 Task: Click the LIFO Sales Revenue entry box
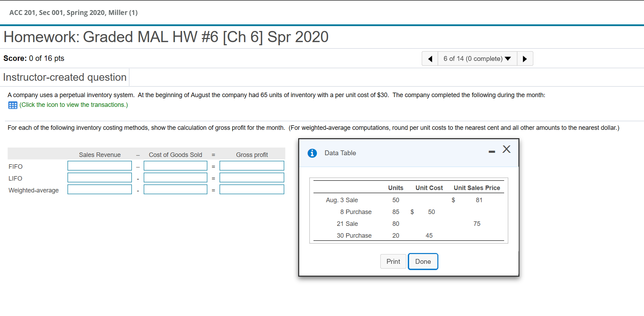100,177
